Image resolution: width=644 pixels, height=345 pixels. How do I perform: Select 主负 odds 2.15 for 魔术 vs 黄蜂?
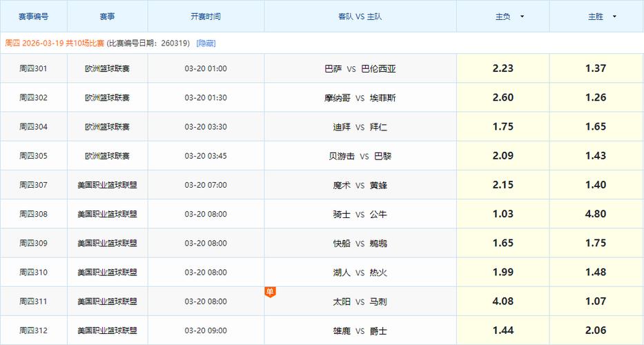point(503,185)
